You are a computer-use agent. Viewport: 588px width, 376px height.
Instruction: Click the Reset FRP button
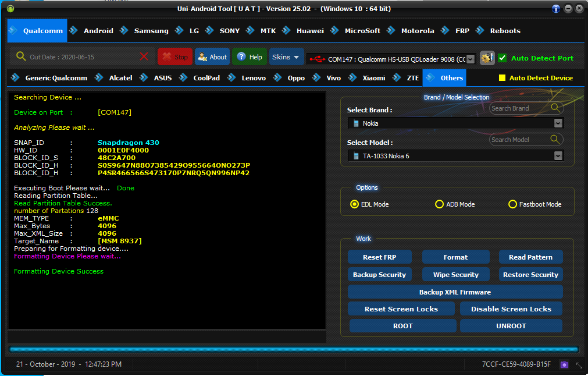click(380, 257)
